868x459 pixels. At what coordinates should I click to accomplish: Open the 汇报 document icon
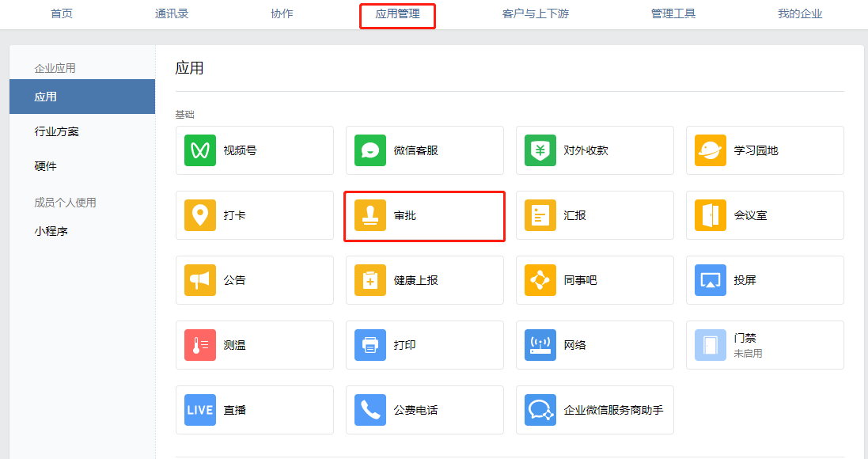(x=540, y=215)
